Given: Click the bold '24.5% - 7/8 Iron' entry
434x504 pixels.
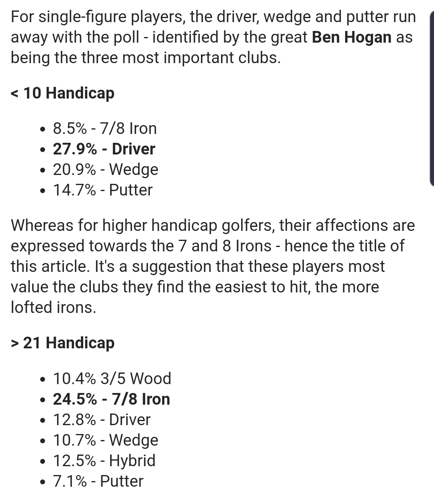Looking at the screenshot, I should [111, 399].
